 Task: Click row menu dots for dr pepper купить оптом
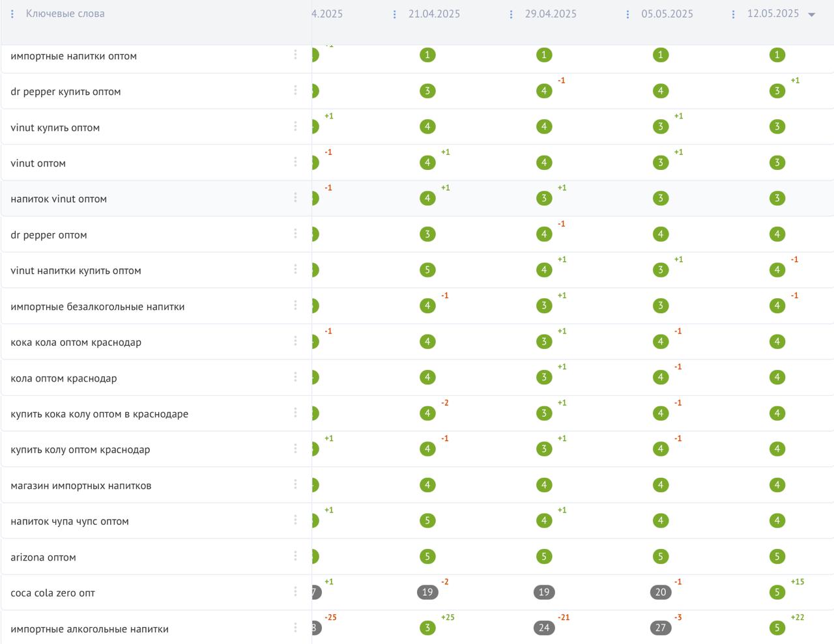[x=295, y=91]
